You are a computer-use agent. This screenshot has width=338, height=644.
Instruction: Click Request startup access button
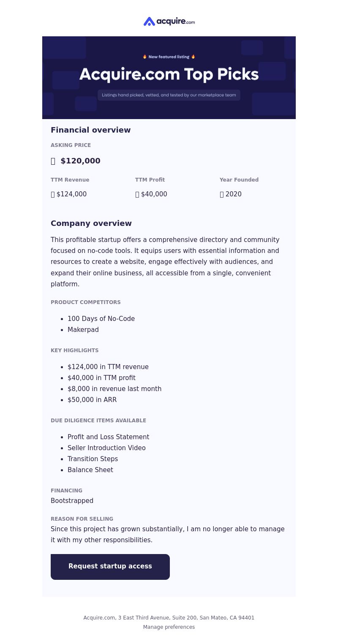coord(110,567)
